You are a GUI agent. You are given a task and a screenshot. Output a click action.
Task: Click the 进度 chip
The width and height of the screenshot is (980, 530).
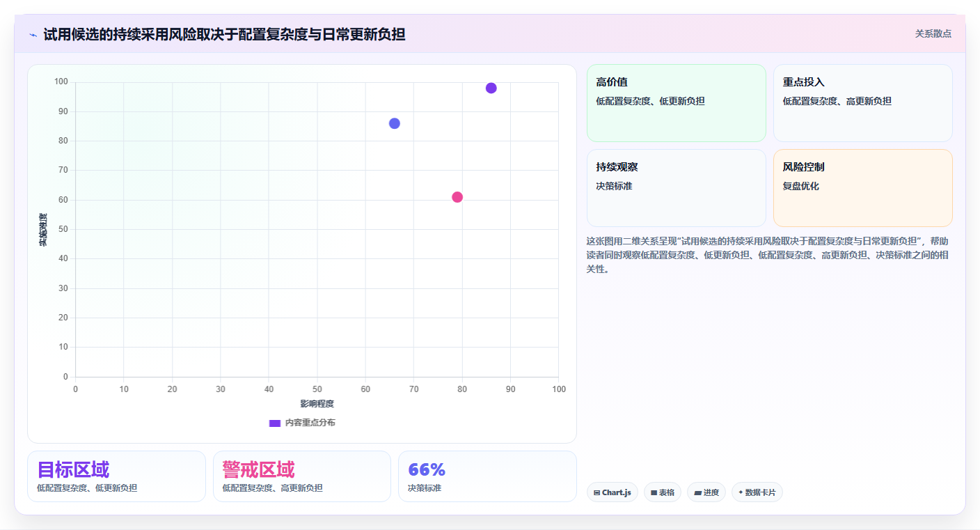pos(706,492)
